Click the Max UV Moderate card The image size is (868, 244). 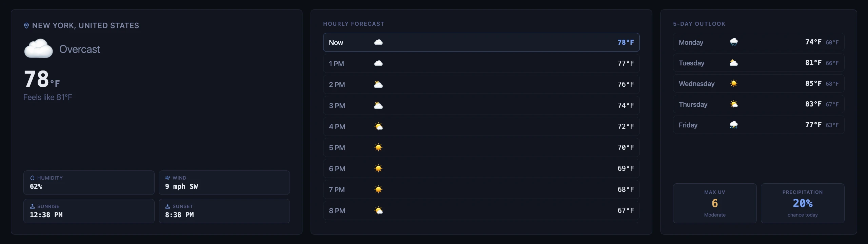point(715,203)
